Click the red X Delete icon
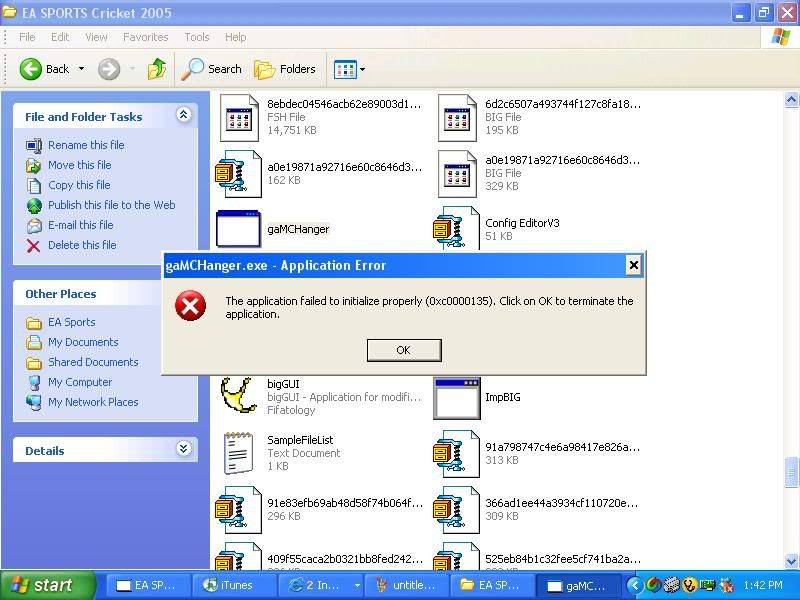Screen dimensions: 800x600 pos(34,246)
